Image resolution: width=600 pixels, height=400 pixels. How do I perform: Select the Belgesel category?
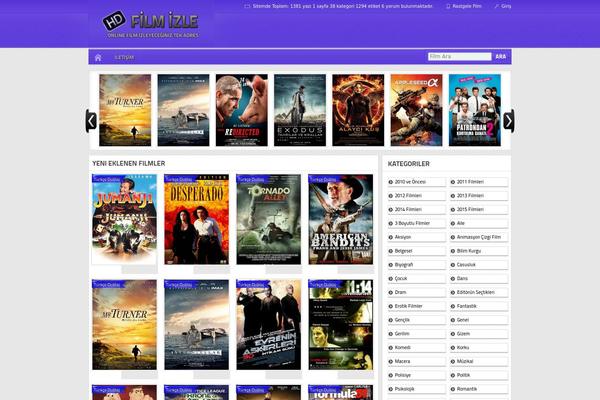417,251
